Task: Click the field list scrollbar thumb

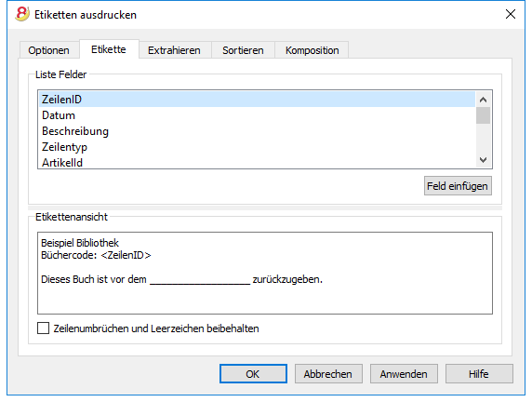Action: [x=483, y=115]
